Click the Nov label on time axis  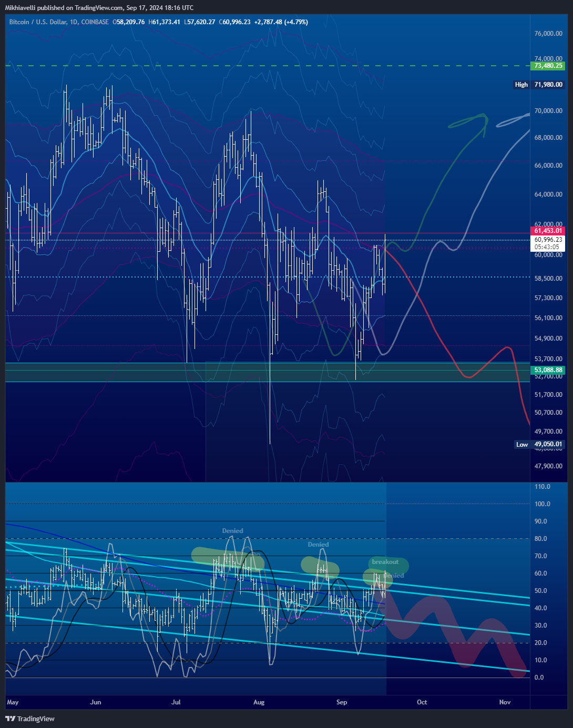pyautogui.click(x=505, y=702)
